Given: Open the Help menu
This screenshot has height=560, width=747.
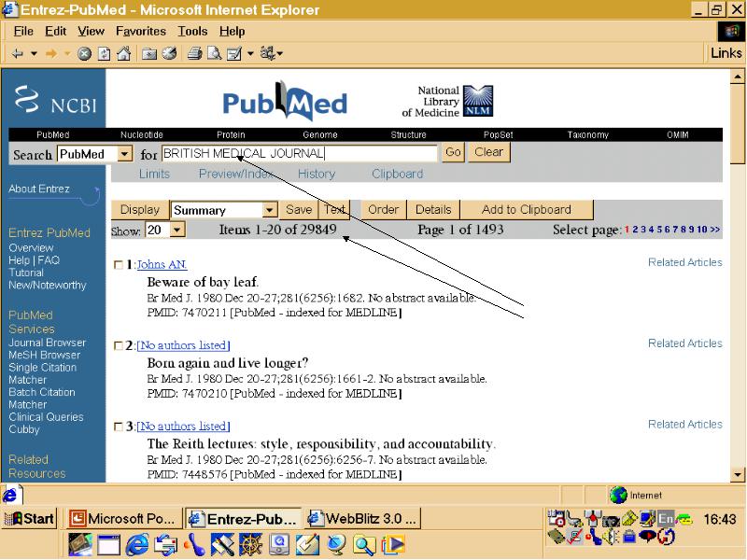Looking at the screenshot, I should [x=232, y=32].
